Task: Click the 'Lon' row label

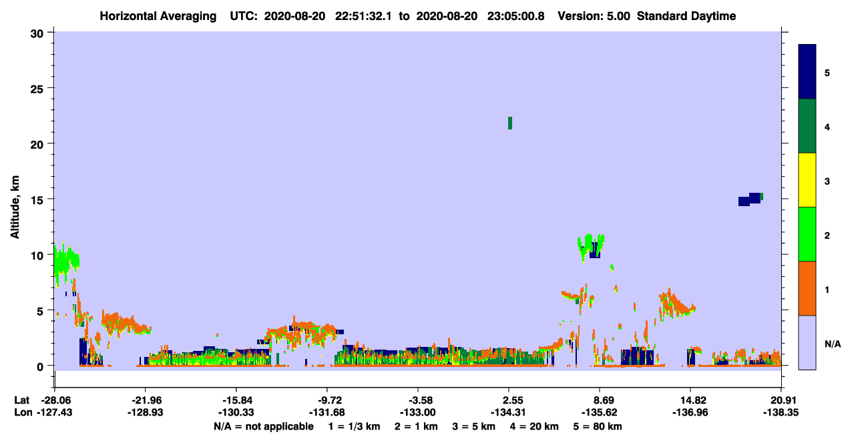Action: tap(22, 413)
